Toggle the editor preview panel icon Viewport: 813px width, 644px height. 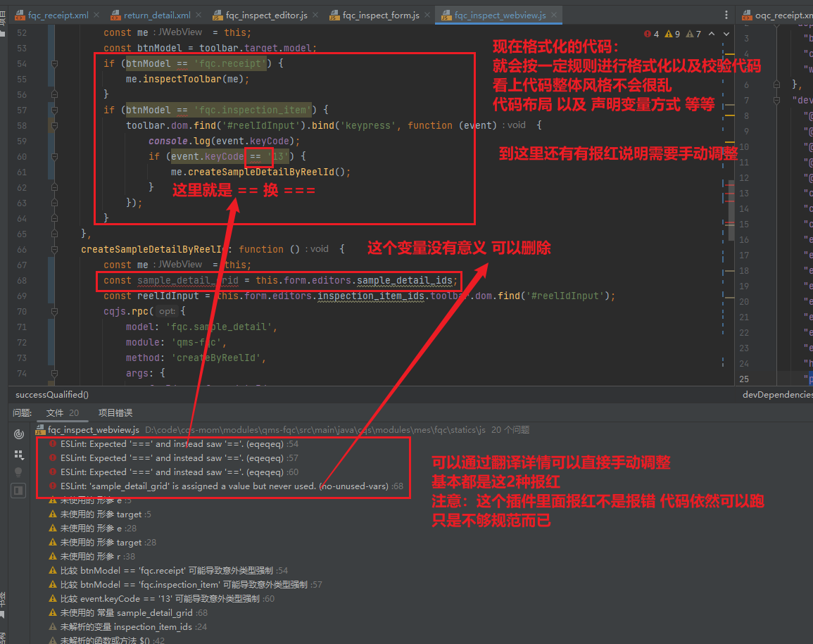click(19, 491)
